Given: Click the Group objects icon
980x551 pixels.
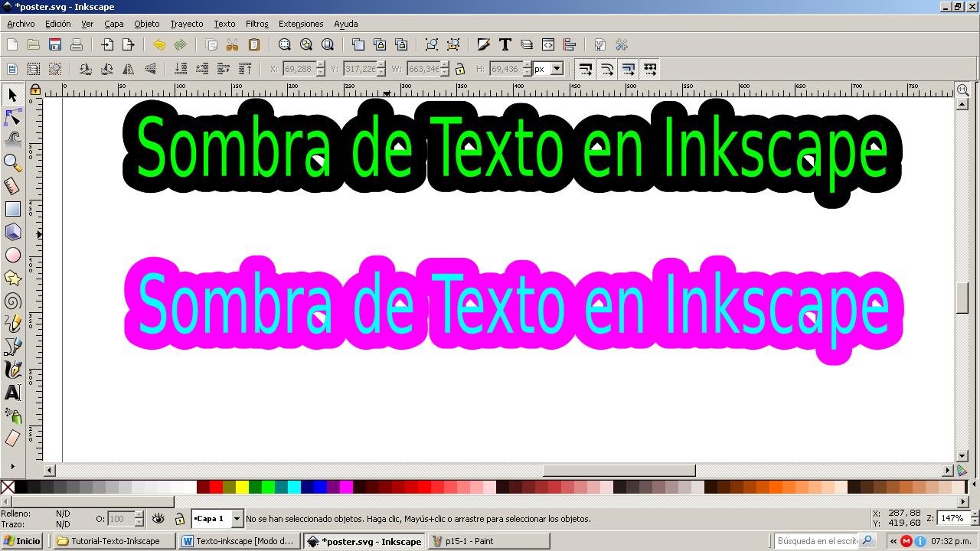Looking at the screenshot, I should 432,44.
